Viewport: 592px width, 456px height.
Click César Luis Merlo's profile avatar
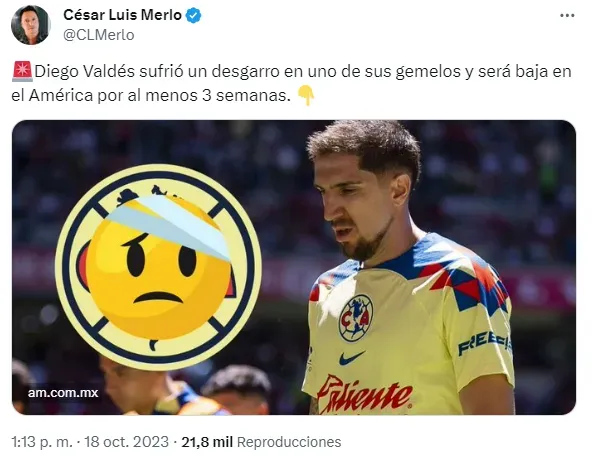[31, 25]
